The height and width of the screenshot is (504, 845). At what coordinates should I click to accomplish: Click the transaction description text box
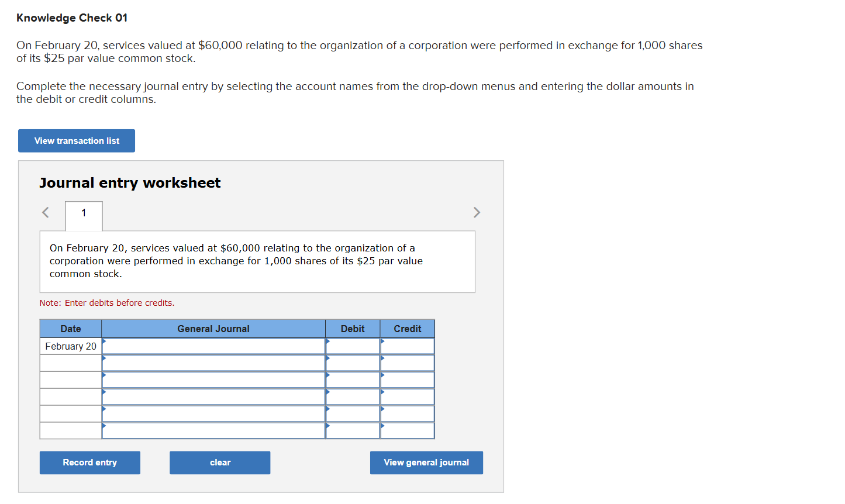pyautogui.click(x=257, y=261)
